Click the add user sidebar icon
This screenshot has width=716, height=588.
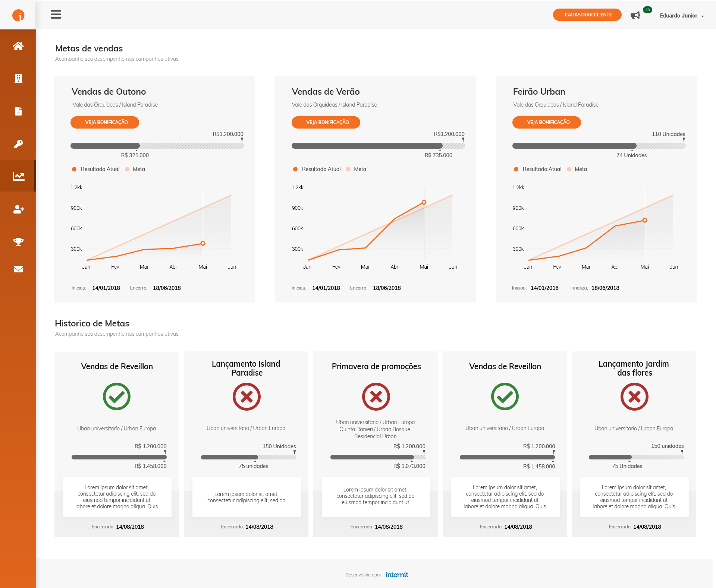pos(18,209)
